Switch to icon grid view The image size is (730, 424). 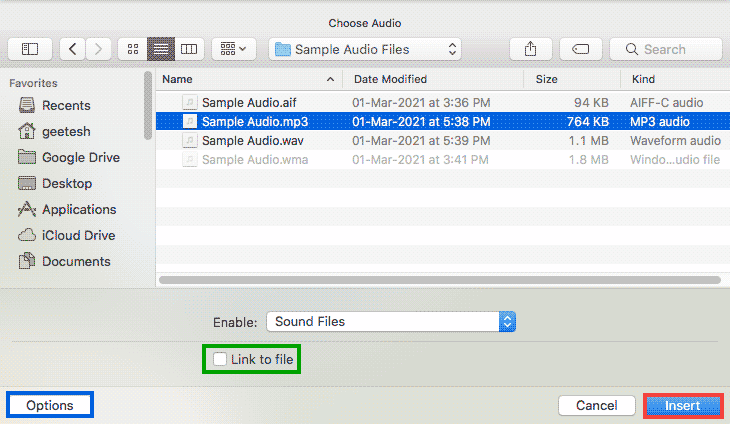[133, 49]
